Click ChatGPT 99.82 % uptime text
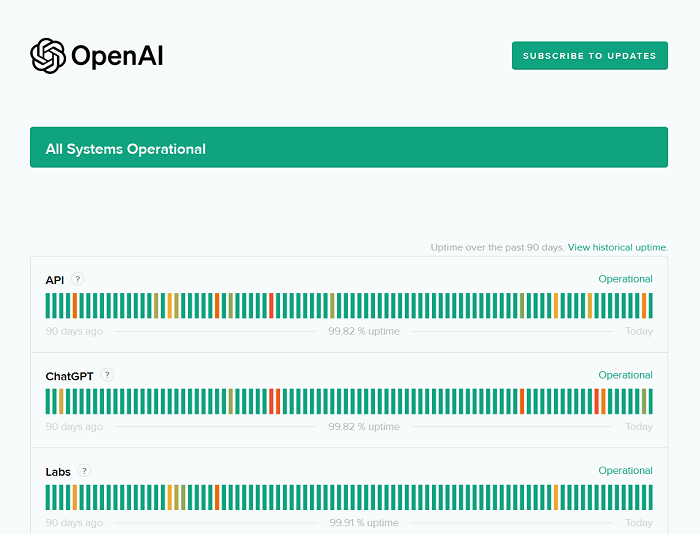 click(x=364, y=427)
